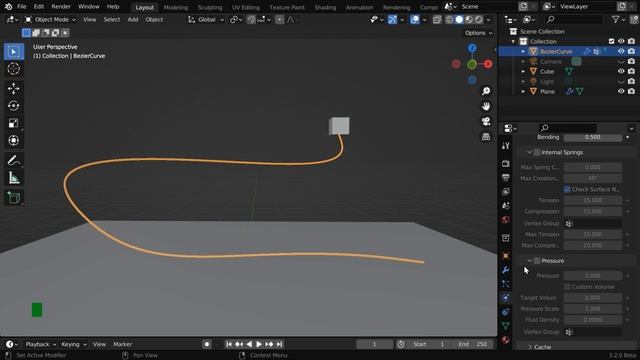Screen dimensions: 640x360
Task: Switch to the Modeling workspace tab
Action: click(176, 7)
